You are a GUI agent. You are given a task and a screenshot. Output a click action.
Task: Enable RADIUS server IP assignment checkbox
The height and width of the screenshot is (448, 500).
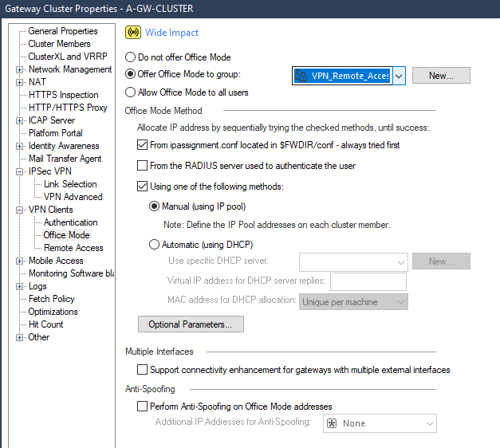click(x=143, y=166)
